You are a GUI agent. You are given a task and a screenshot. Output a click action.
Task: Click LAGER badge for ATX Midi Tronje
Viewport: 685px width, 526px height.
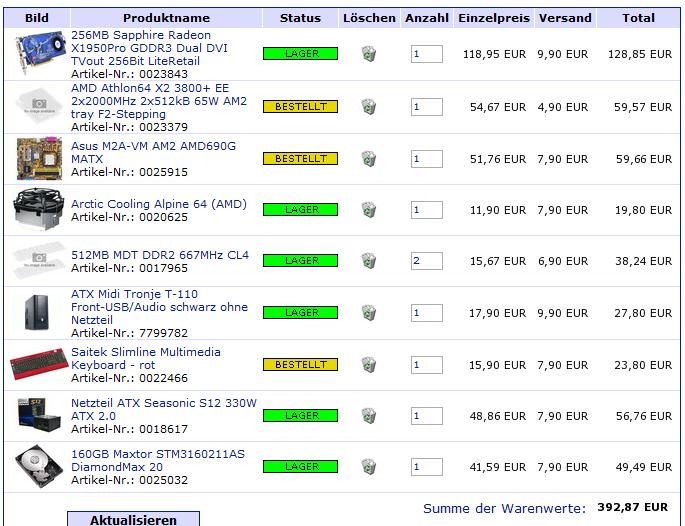301,313
